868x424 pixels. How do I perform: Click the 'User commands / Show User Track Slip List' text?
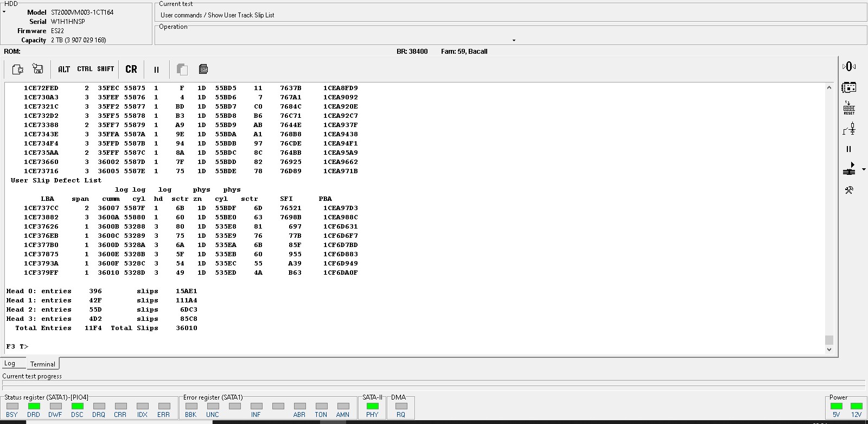(x=218, y=15)
